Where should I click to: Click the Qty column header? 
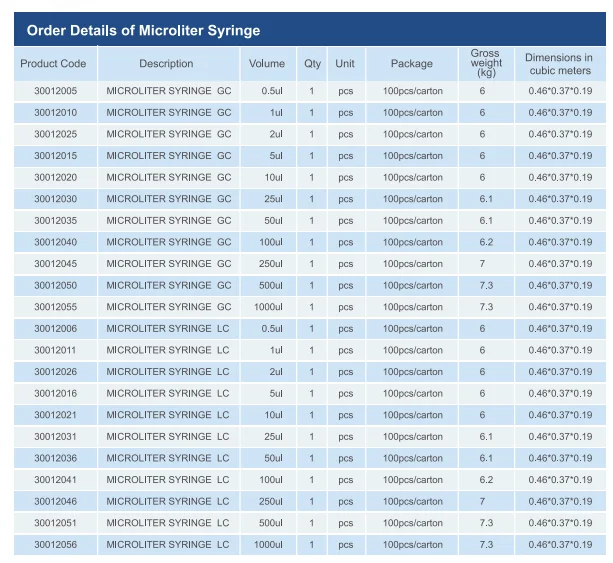tap(313, 64)
